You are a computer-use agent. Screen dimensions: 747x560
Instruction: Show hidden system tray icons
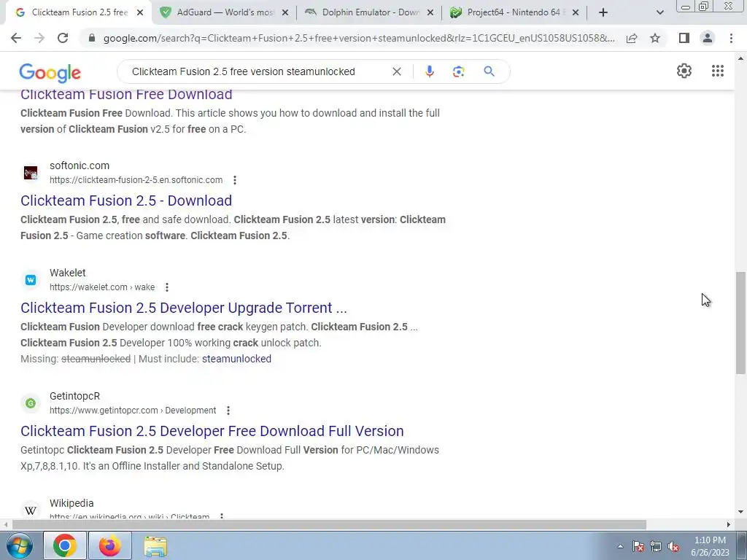click(620, 546)
